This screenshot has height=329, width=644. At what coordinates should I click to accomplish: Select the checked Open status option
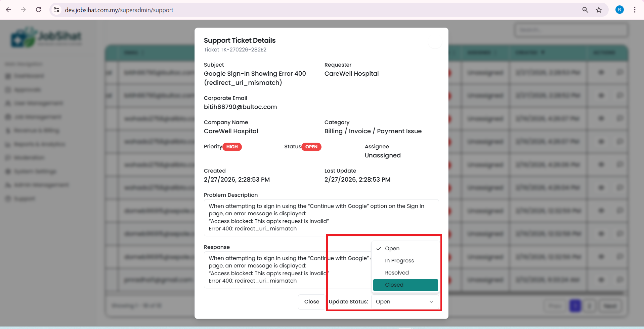pos(392,249)
